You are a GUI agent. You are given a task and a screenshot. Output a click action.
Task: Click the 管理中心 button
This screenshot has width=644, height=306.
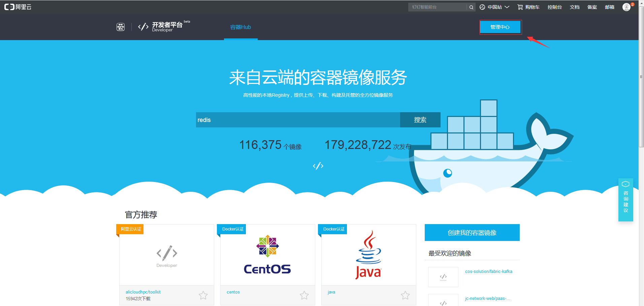point(500,27)
